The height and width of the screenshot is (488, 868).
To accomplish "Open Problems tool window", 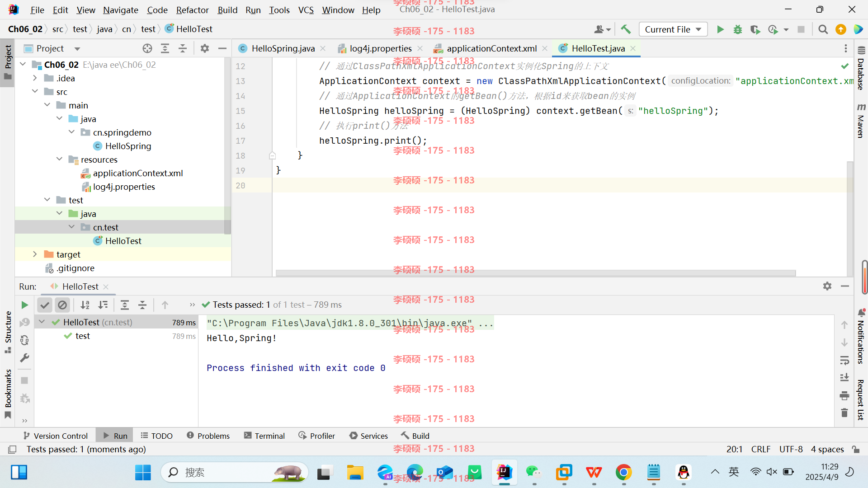I will coord(208,436).
